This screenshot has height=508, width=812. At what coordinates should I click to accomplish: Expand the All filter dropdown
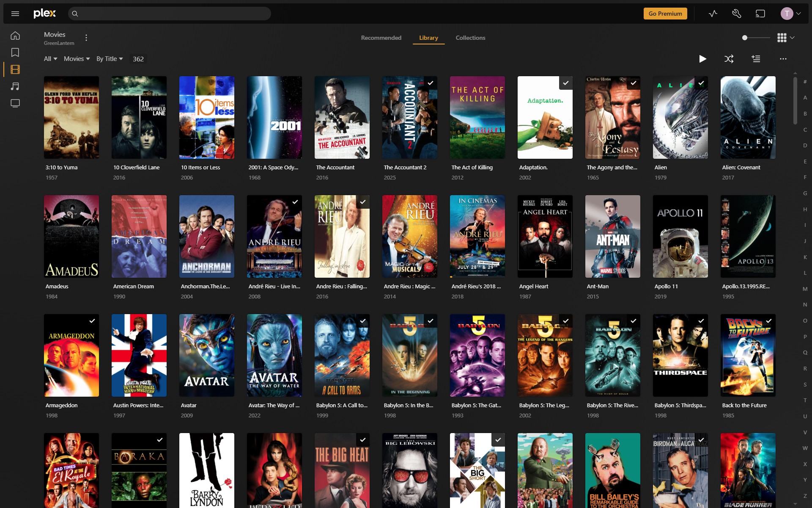pyautogui.click(x=50, y=59)
